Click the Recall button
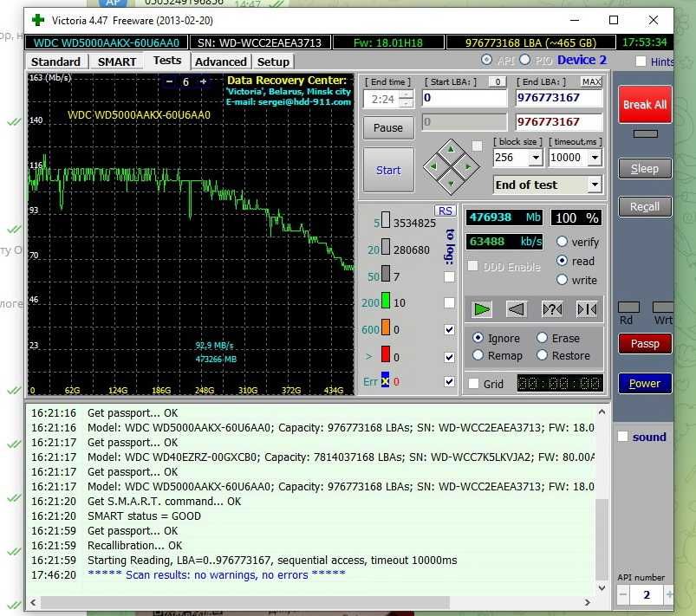Screen dimensions: 696x616 (x=645, y=207)
